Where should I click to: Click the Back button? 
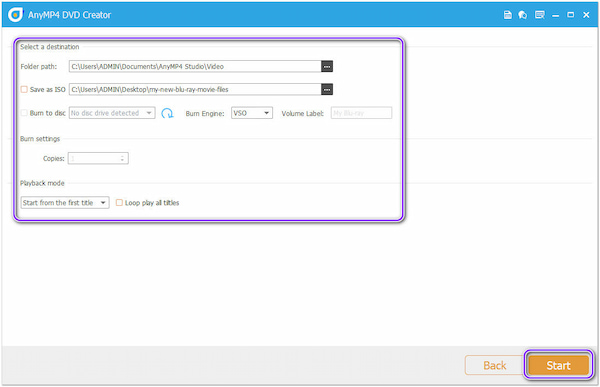pyautogui.click(x=494, y=366)
